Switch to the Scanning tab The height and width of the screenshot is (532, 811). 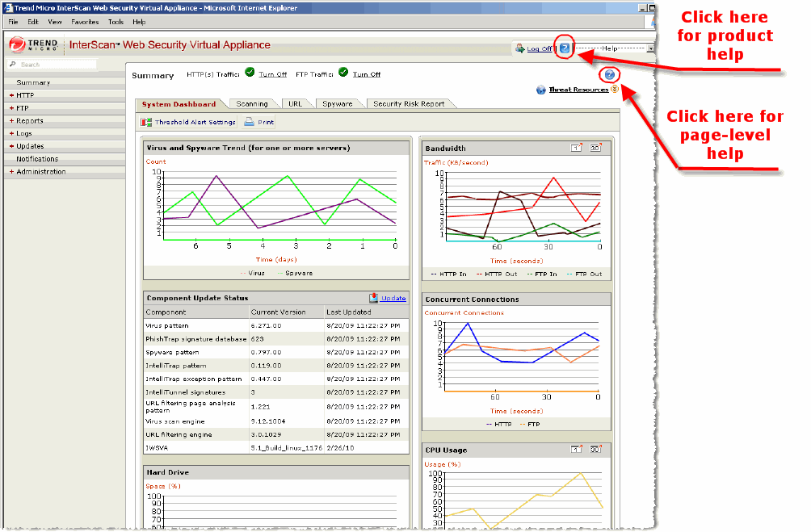click(252, 104)
